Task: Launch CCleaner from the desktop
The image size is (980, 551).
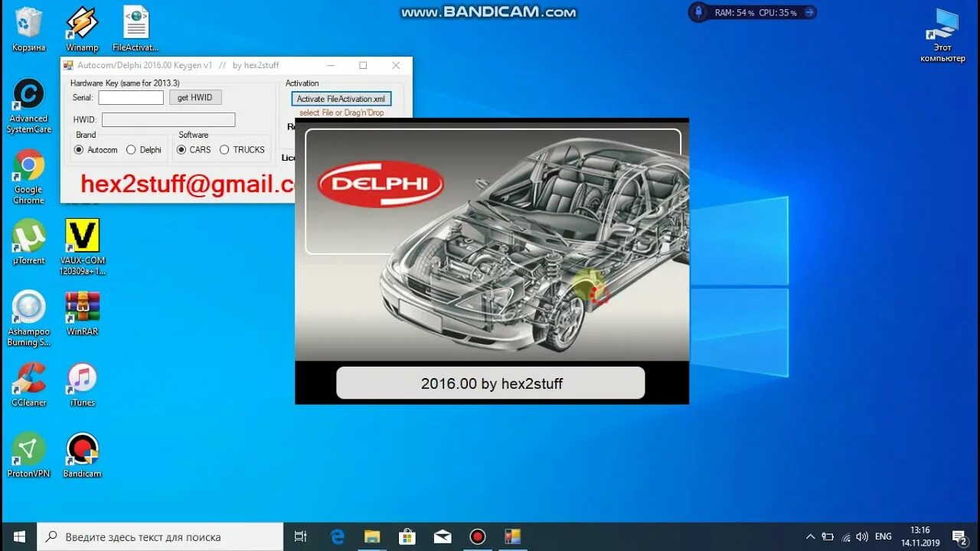Action: (x=28, y=385)
